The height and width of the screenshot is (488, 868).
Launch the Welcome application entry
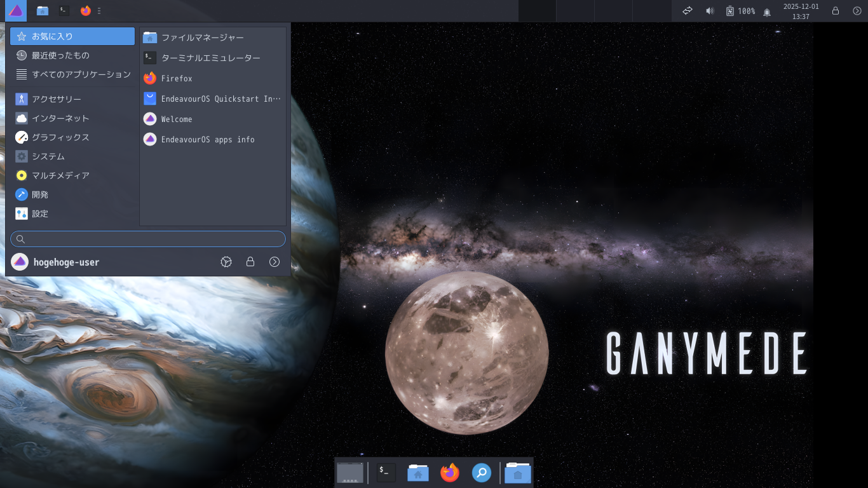(x=176, y=119)
